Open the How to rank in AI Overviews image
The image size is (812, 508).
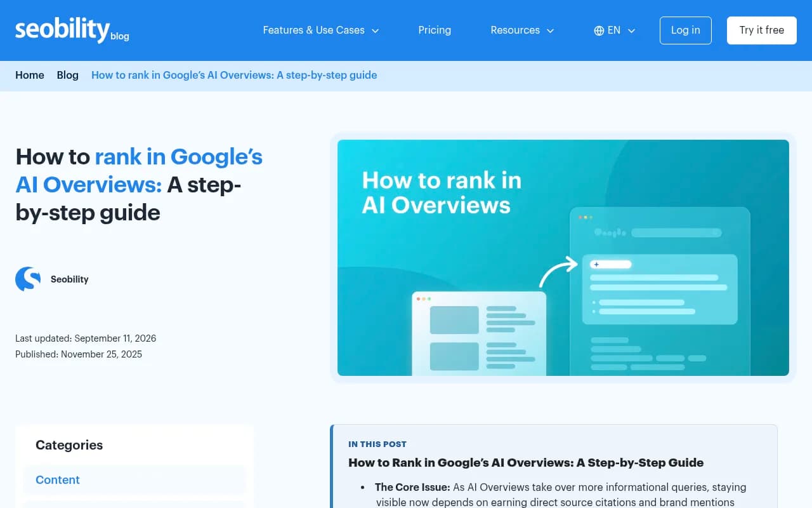click(563, 258)
